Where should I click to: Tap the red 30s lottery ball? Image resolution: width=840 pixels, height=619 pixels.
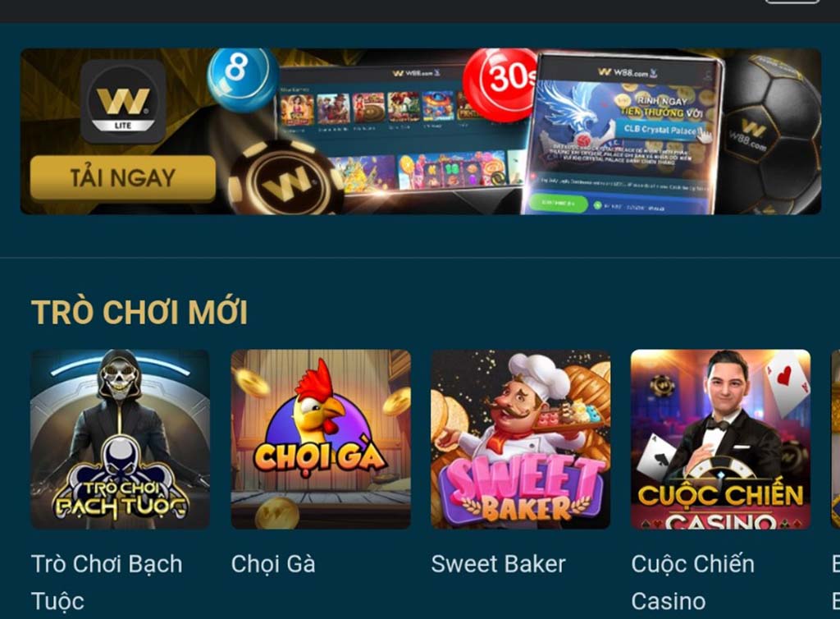(x=501, y=83)
